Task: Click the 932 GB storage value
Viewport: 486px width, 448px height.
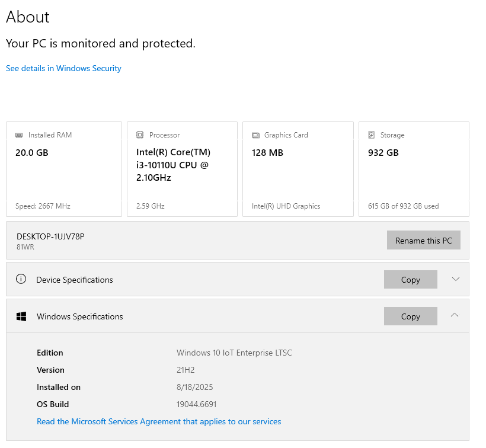Action: click(x=383, y=153)
